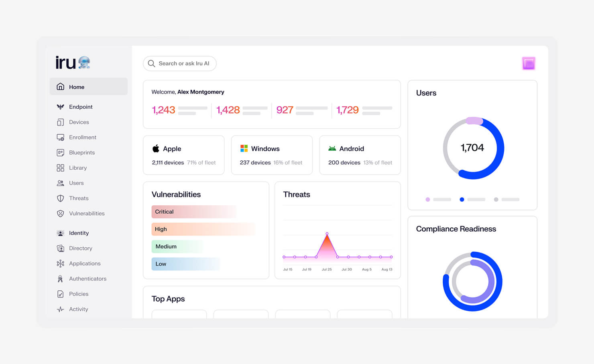Click the Devices icon in sidebar

coord(60,122)
